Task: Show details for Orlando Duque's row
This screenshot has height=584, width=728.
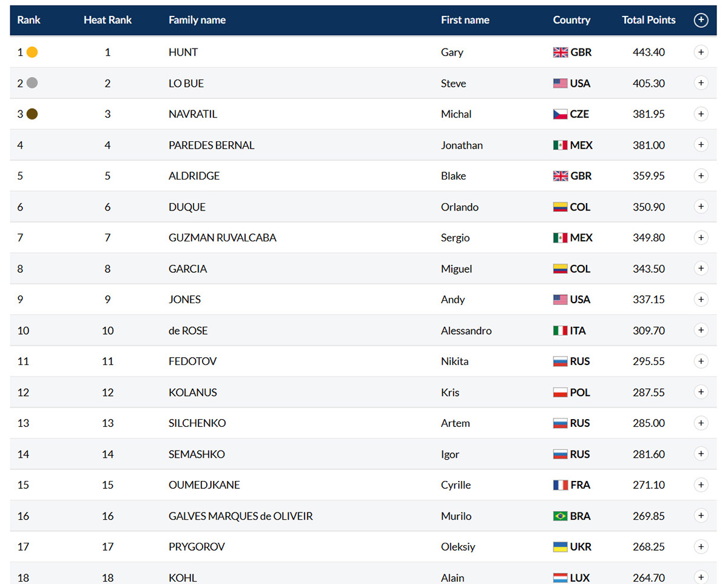Action: [x=701, y=207]
